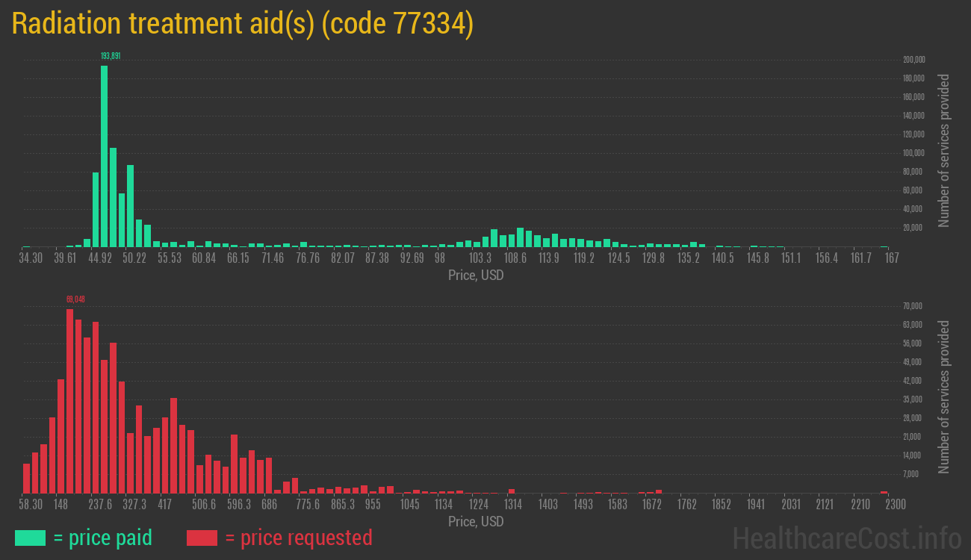Click the "= price requested" legend text

click(x=298, y=538)
